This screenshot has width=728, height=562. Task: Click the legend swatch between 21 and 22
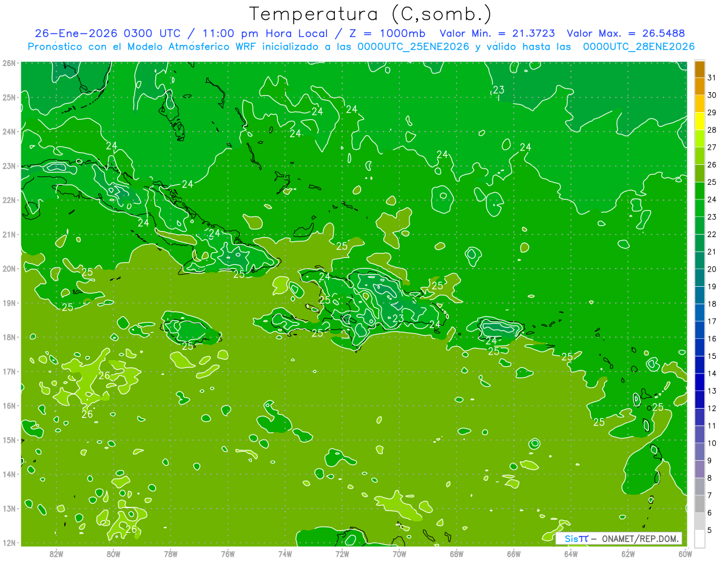699,243
